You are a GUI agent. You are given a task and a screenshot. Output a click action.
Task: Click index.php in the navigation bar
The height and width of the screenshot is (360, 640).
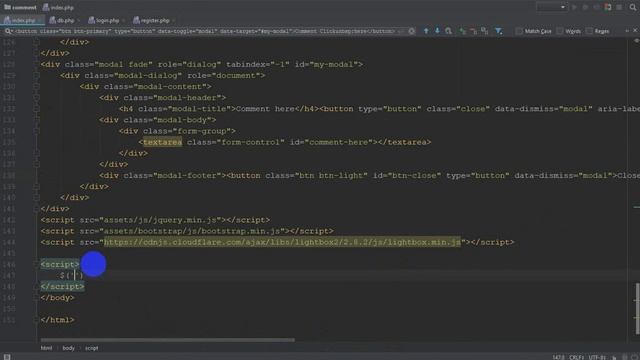(x=58, y=7)
